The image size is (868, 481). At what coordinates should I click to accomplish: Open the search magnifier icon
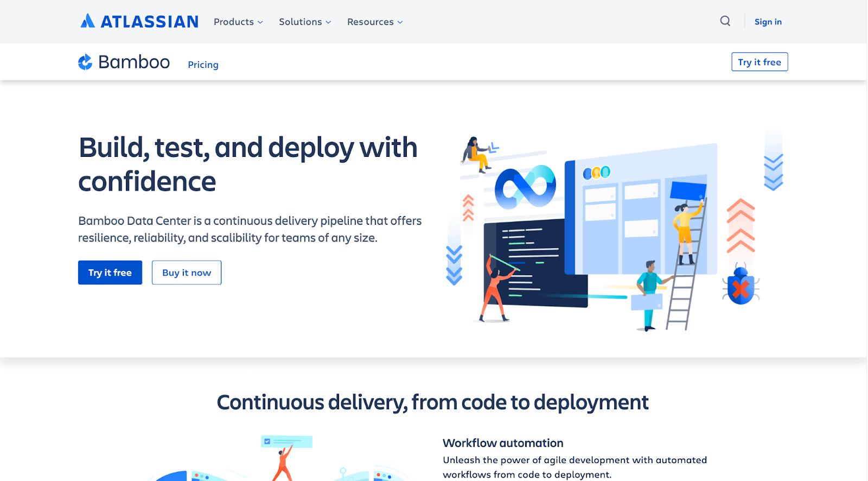(725, 21)
